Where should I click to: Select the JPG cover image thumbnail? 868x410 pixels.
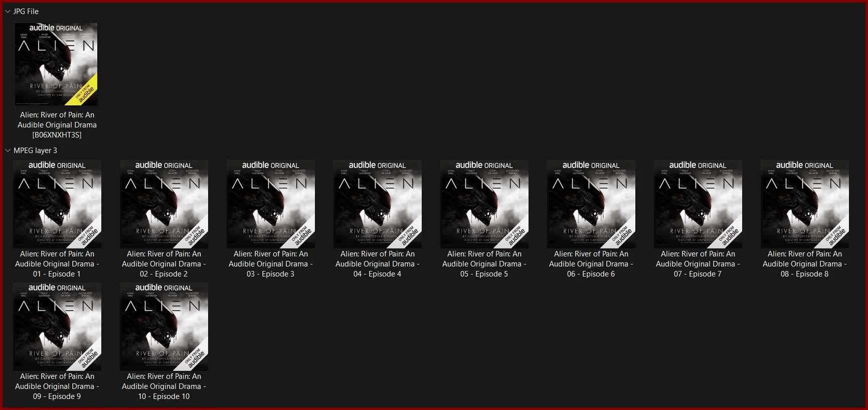point(56,64)
